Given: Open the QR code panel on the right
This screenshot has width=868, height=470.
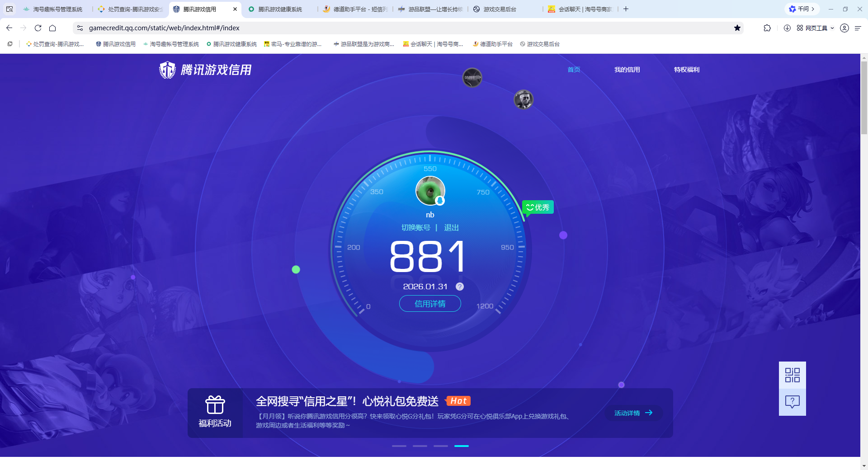Looking at the screenshot, I should point(792,375).
